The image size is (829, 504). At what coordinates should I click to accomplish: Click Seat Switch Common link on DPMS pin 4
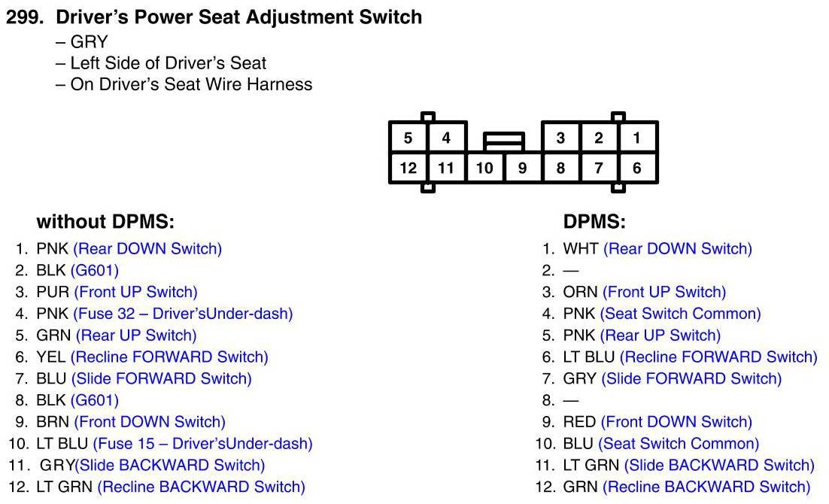[680, 314]
